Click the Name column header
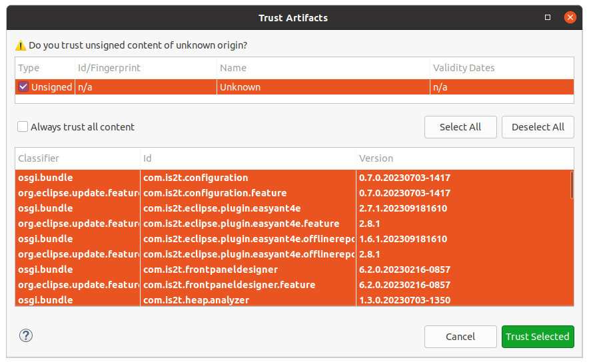 (x=323, y=68)
